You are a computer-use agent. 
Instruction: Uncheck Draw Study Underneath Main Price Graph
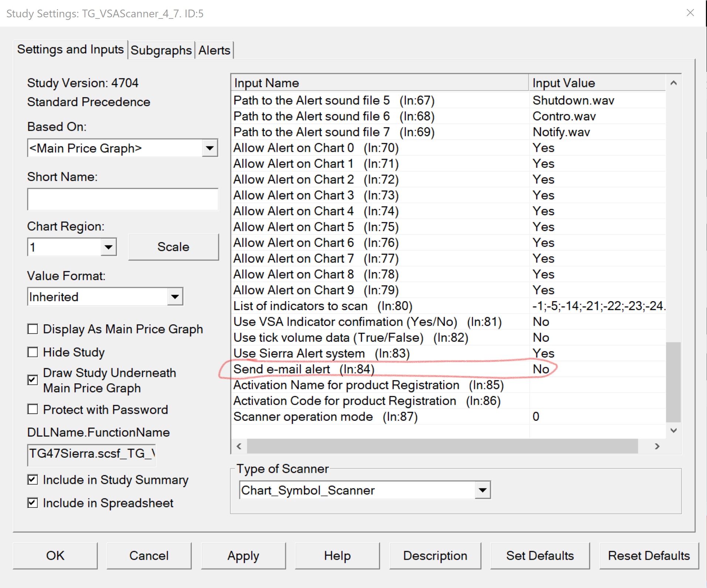(x=33, y=380)
